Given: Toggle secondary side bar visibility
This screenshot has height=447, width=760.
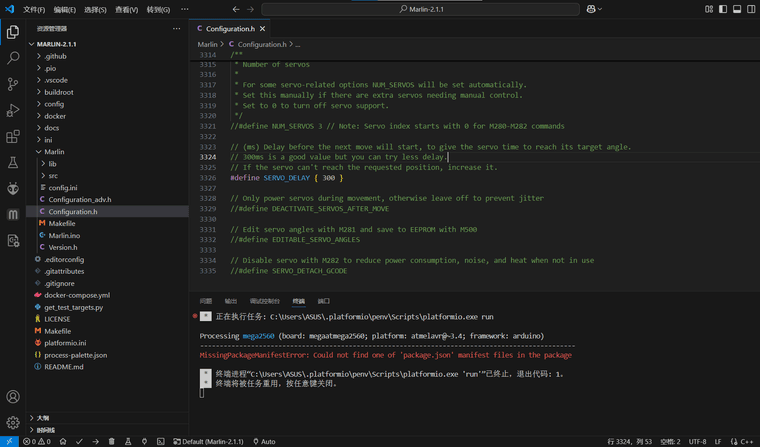Looking at the screenshot, I should tap(751, 9).
